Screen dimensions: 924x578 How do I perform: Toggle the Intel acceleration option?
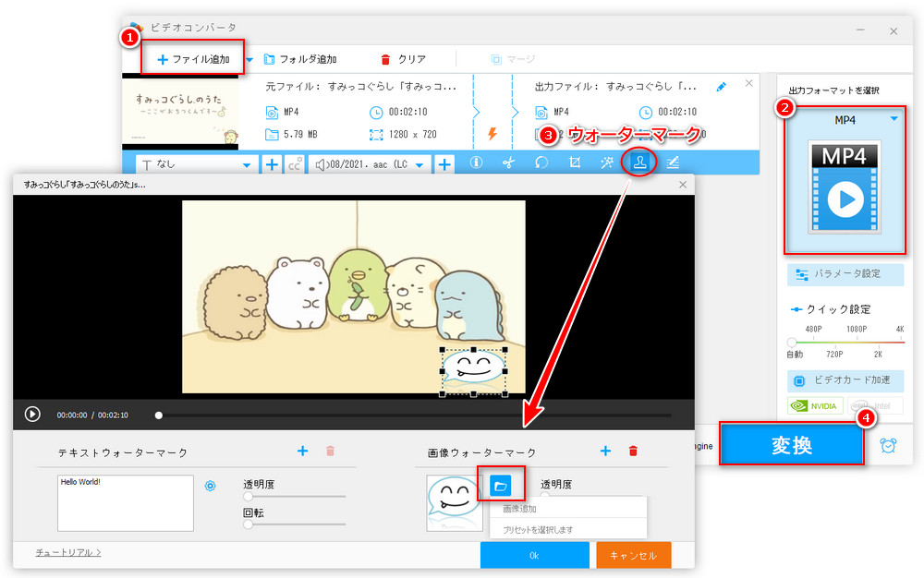[x=874, y=406]
